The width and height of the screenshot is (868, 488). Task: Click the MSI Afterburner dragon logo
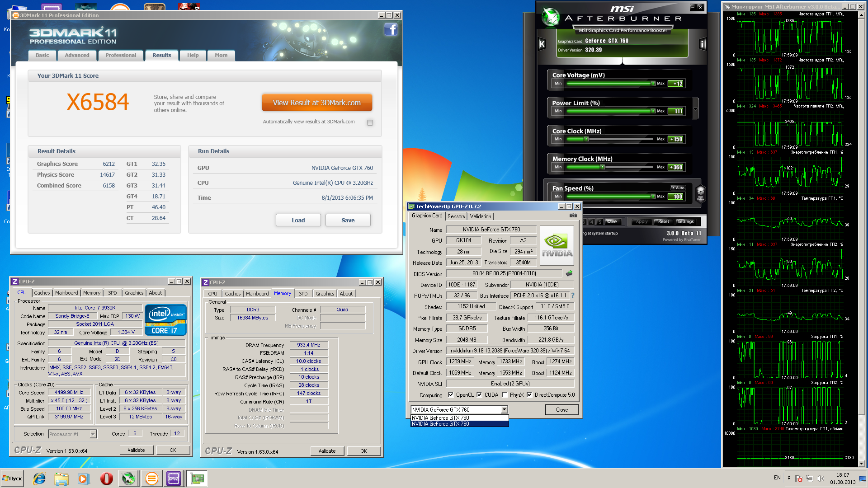point(551,17)
